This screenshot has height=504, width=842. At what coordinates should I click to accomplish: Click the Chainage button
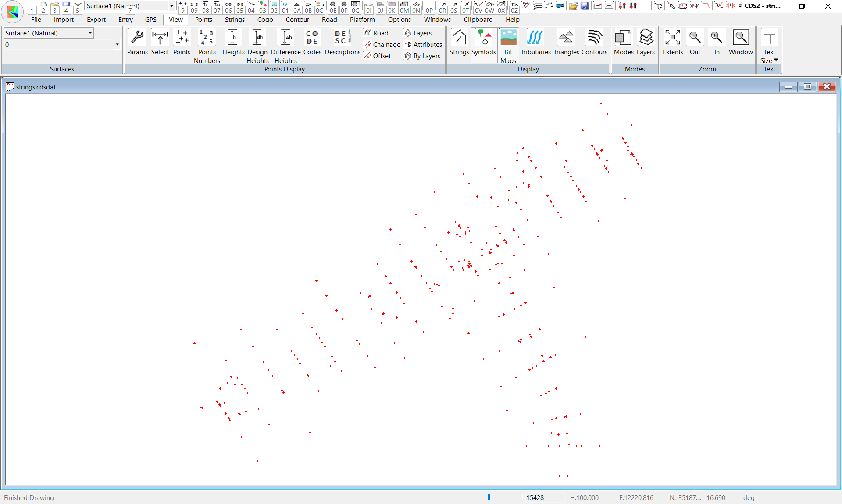382,45
